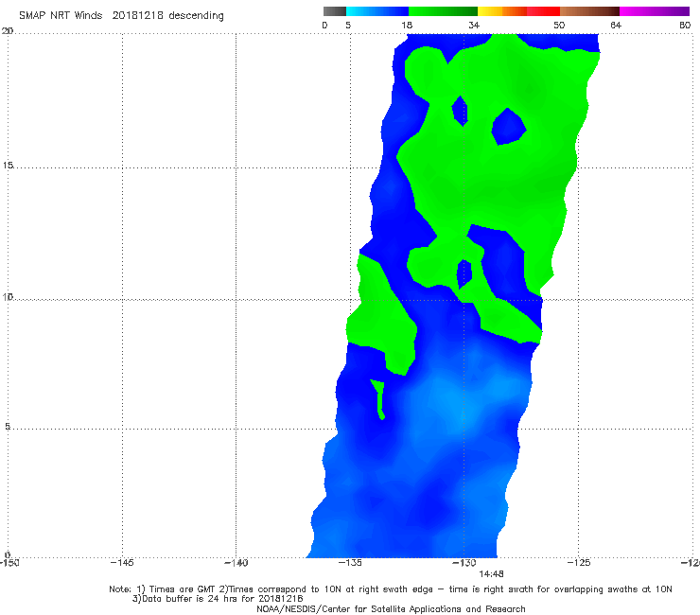Click the SMAP NRT Winds title text
The image size is (700, 615).
pos(61,15)
